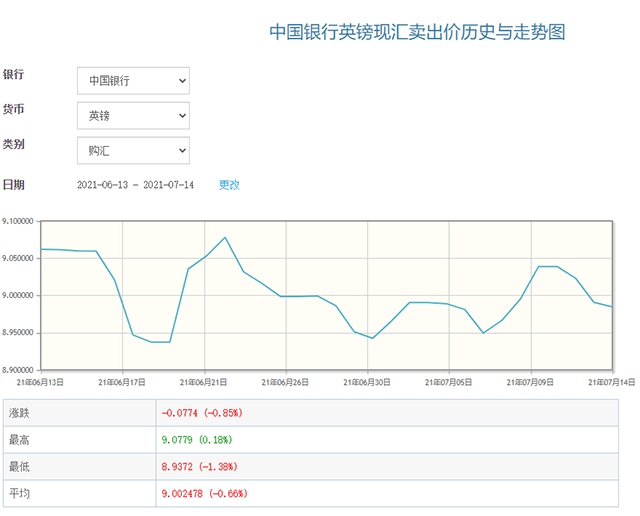Click the value 8.9372 (-1.38%)
The width and height of the screenshot is (640, 516).
click(200, 467)
